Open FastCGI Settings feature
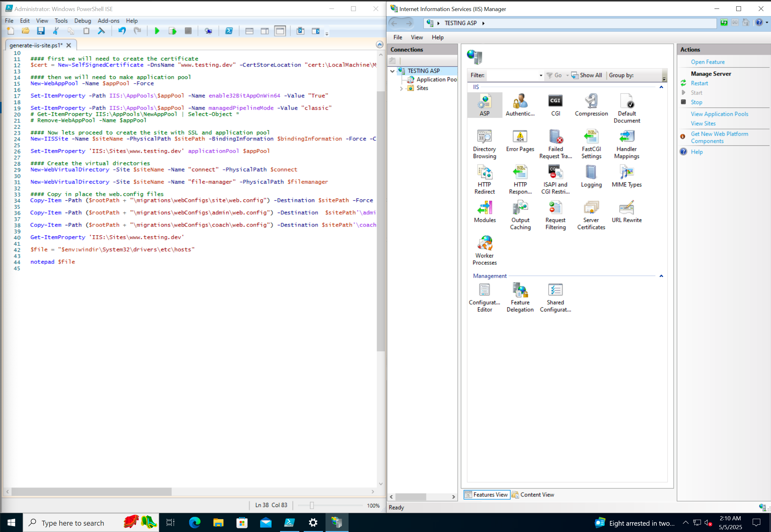Screen dimensions: 771x532 point(591,144)
